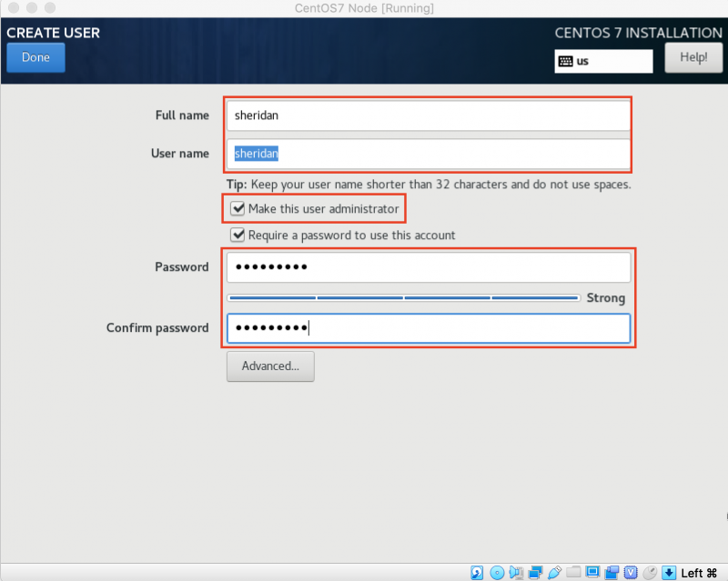The height and width of the screenshot is (581, 728).
Task: Click the mouse integration status icon
Action: click(x=650, y=573)
